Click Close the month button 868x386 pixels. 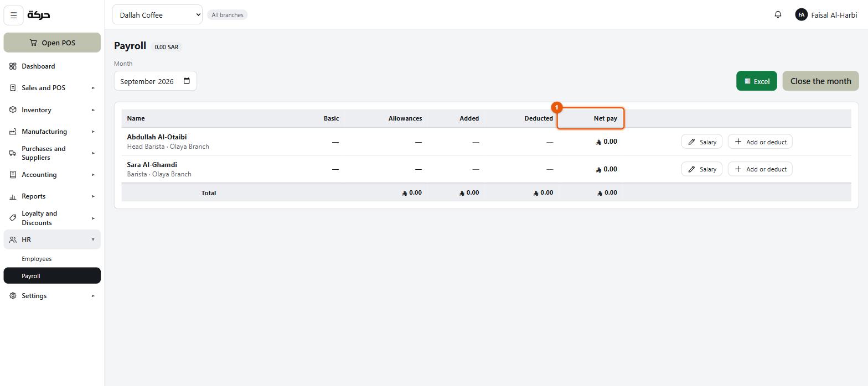[820, 81]
